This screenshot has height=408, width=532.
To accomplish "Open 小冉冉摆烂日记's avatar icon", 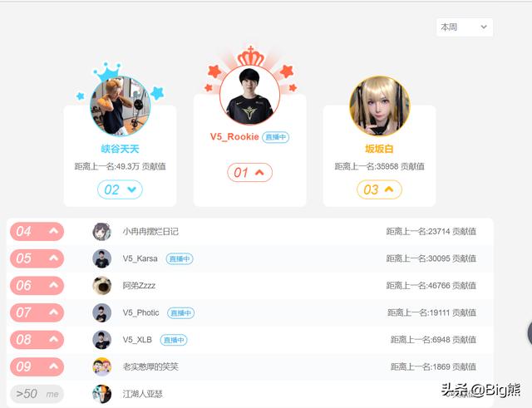I will point(101,232).
